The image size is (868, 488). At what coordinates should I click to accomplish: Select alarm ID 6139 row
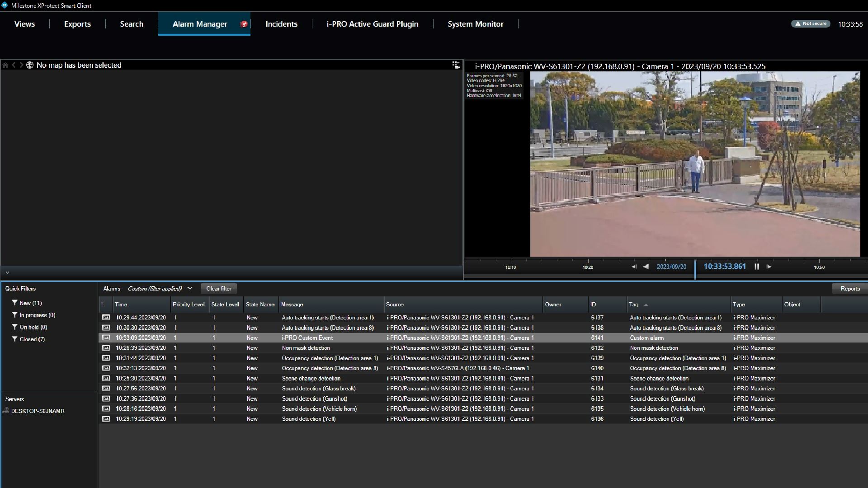(483, 358)
